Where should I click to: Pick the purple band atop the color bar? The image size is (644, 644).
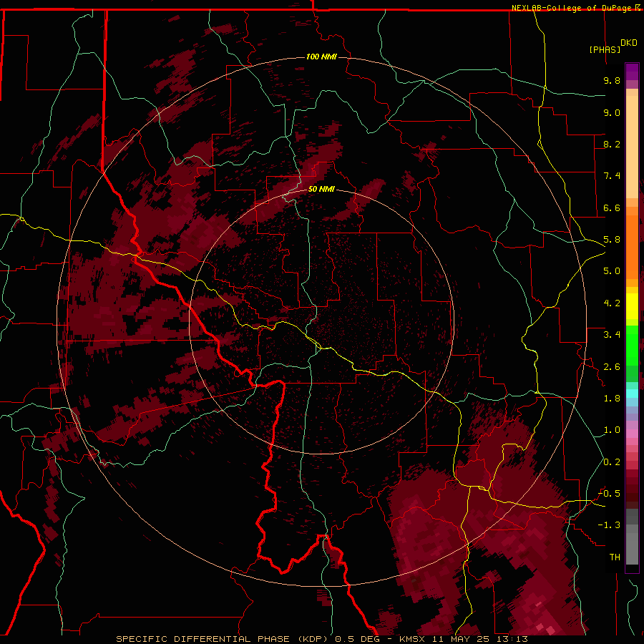click(x=632, y=72)
